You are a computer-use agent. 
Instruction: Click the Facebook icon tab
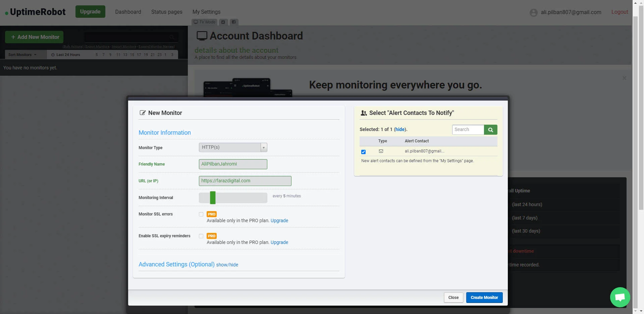234,22
